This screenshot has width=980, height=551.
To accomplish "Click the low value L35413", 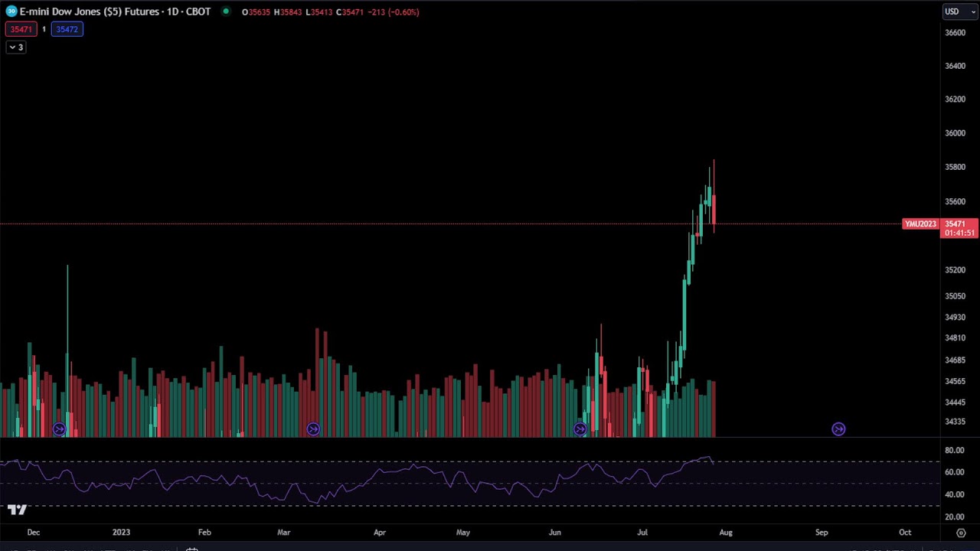I will point(319,12).
